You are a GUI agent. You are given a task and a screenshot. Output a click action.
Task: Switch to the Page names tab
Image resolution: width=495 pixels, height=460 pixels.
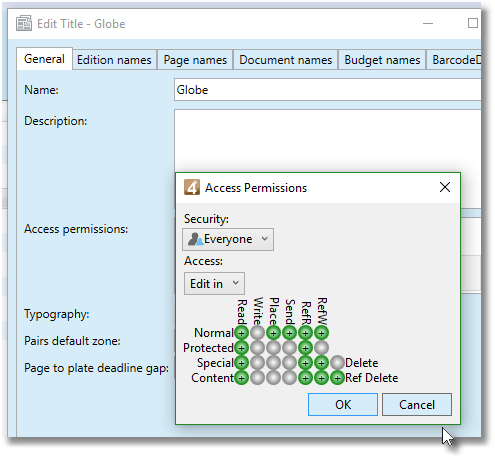tap(195, 60)
